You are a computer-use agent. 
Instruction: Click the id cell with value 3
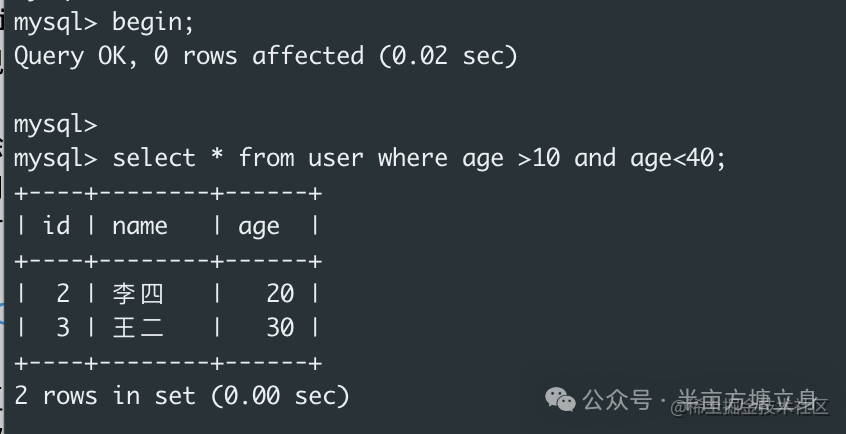tap(63, 328)
